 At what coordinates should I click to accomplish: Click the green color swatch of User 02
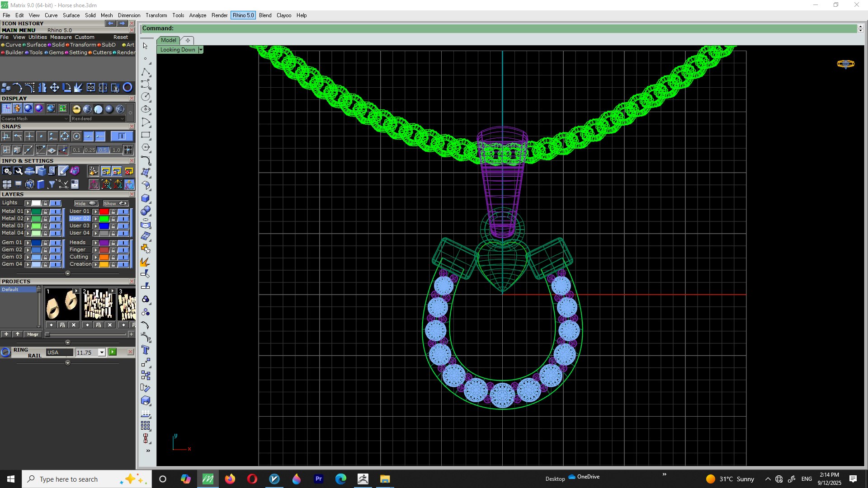pyautogui.click(x=104, y=219)
